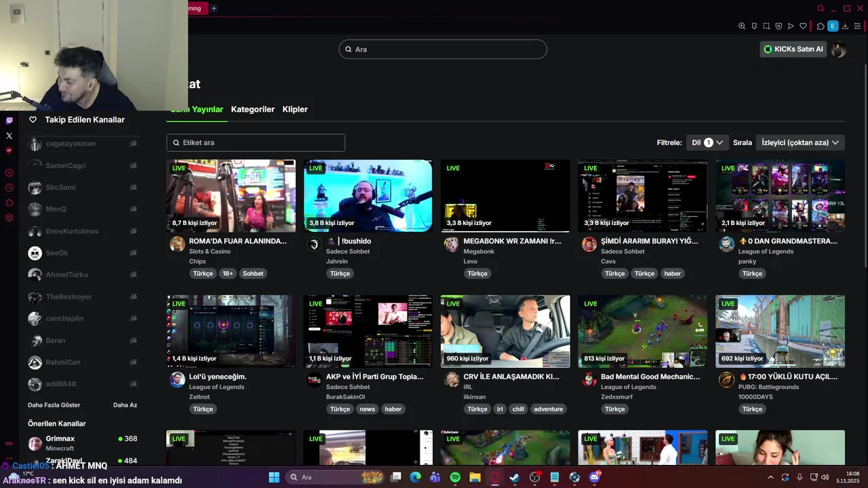Click the 18+ tag on Chips stream

pos(228,274)
